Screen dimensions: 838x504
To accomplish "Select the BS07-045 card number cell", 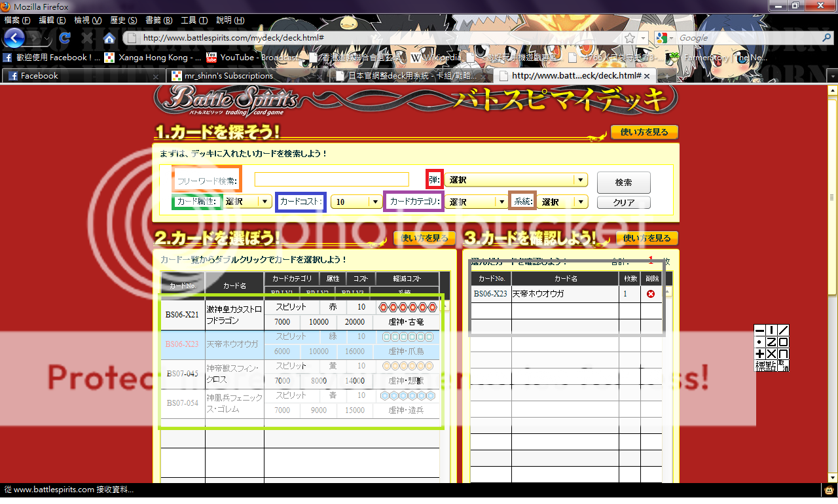I will [x=182, y=374].
